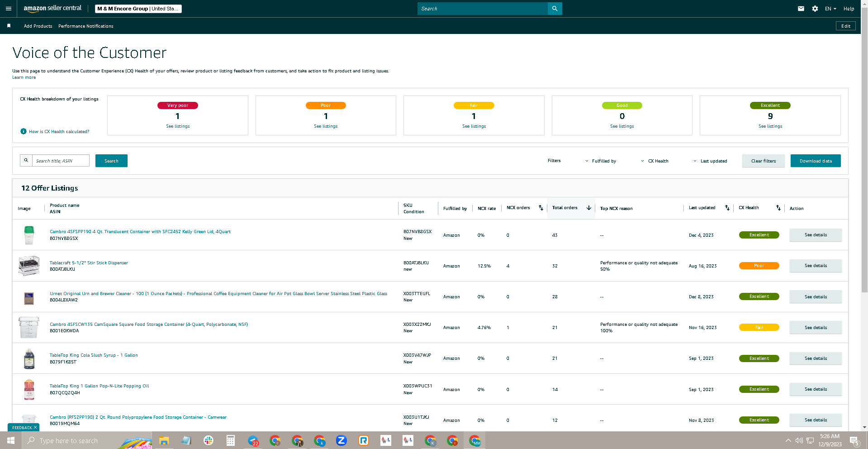Open the M & M Encore Group account switcher
This screenshot has width=868, height=449.
[x=138, y=9]
